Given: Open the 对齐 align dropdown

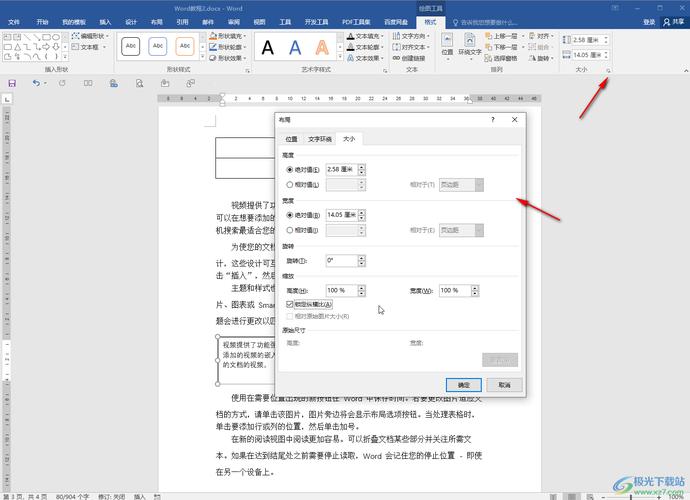Looking at the screenshot, I should point(541,36).
